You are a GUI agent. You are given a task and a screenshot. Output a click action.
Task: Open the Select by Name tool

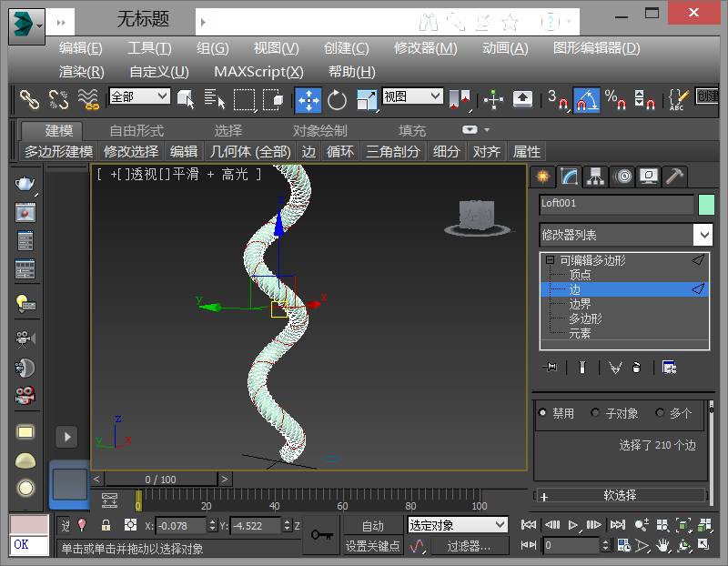pos(214,99)
